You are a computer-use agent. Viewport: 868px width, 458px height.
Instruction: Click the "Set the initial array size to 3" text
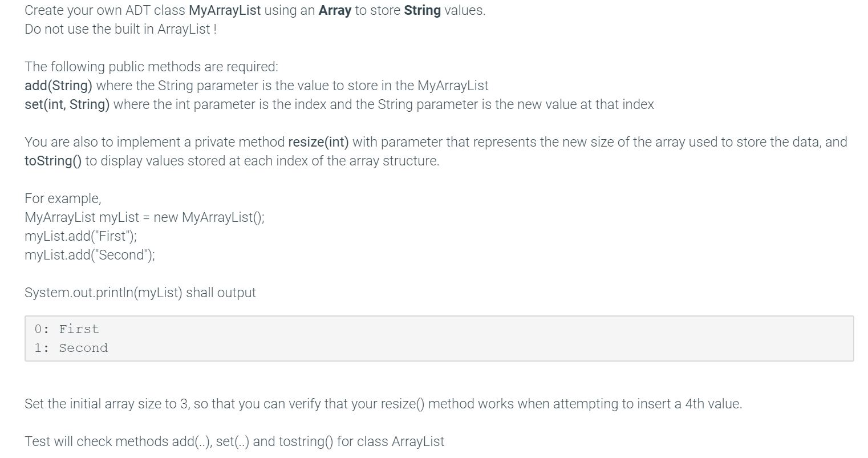[107, 404]
